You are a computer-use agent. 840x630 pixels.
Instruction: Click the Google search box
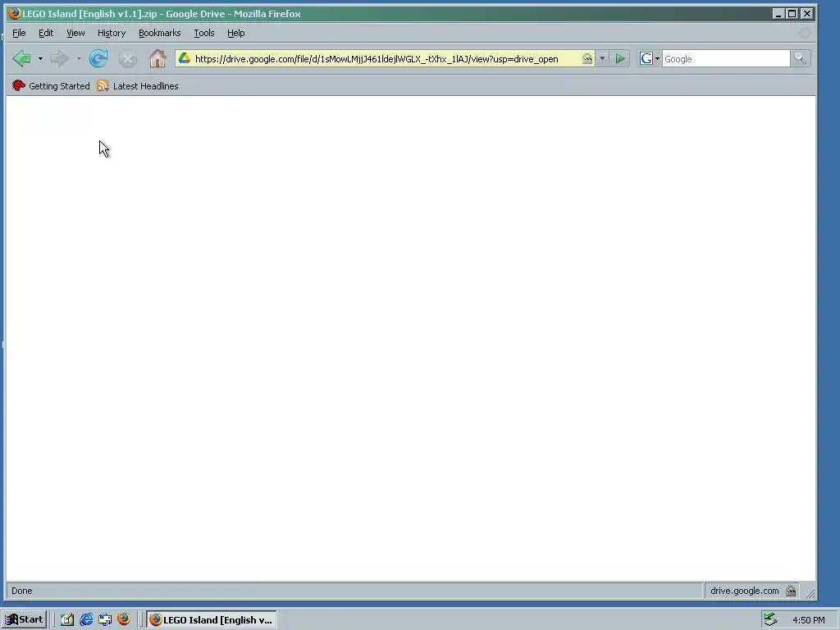click(726, 59)
